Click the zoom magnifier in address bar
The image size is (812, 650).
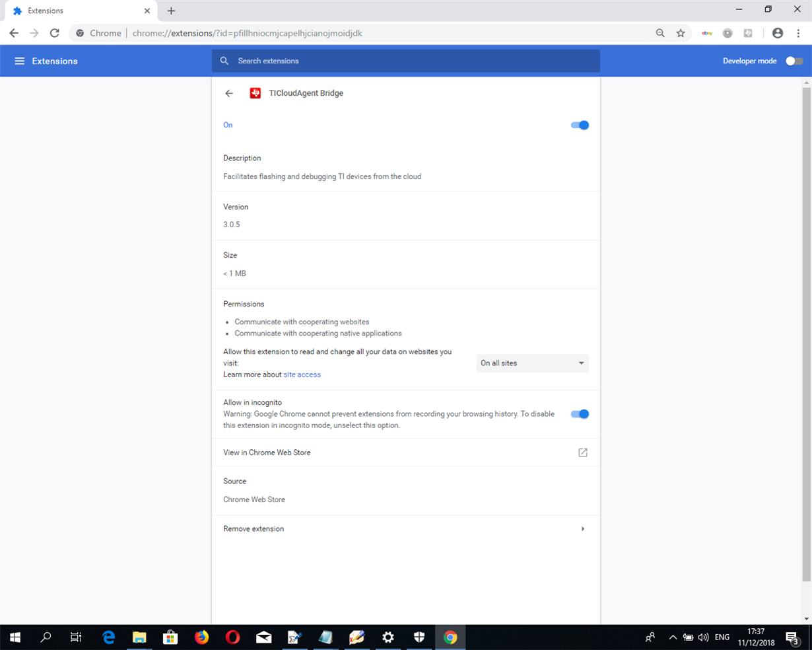pos(660,33)
